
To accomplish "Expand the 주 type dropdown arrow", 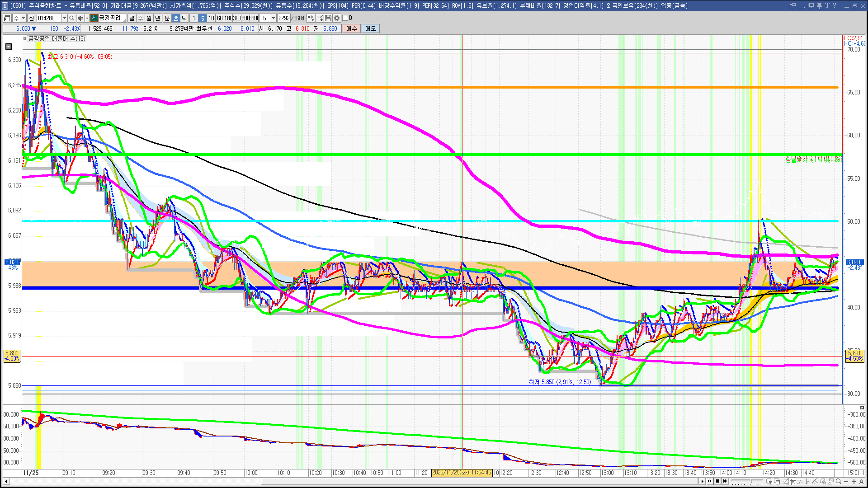I will click(x=23, y=18).
